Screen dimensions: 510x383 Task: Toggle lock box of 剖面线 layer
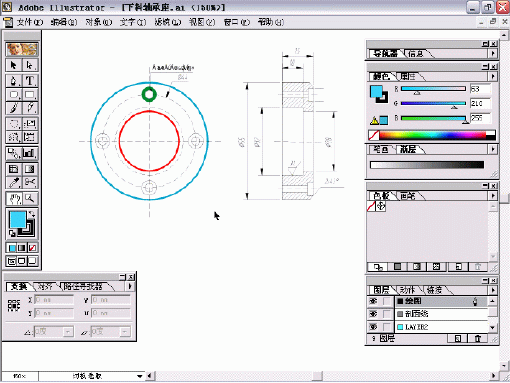tap(387, 314)
